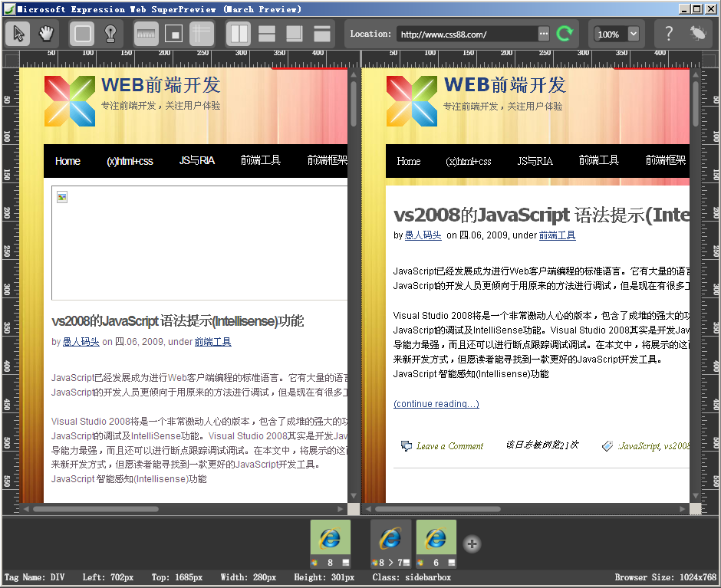This screenshot has height=588, width=721.
Task: Click vs2008 article title in right pane
Action: (542, 215)
